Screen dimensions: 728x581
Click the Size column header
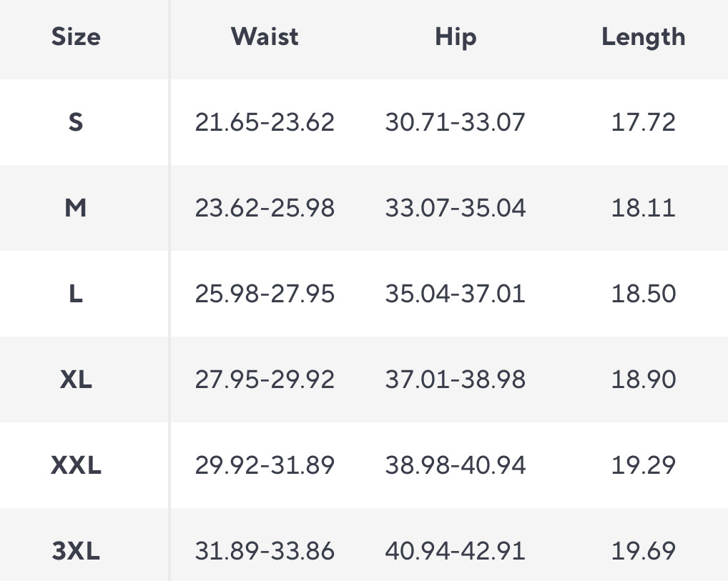coord(76,37)
